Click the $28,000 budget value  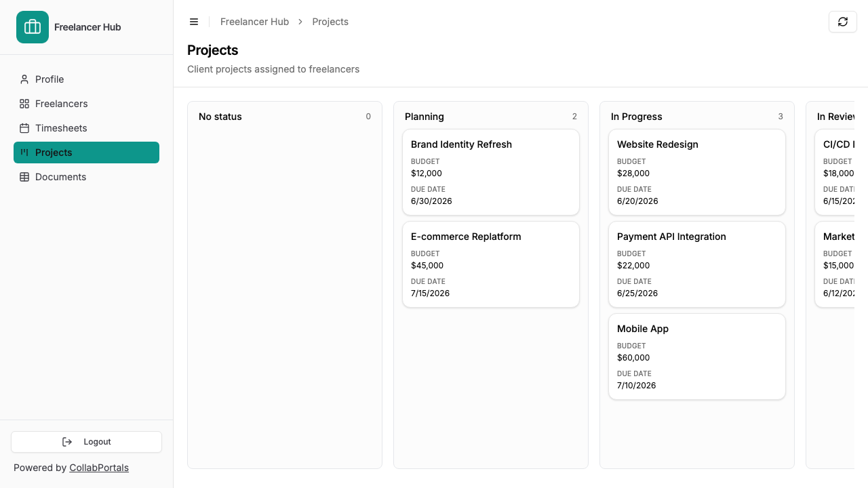point(633,174)
